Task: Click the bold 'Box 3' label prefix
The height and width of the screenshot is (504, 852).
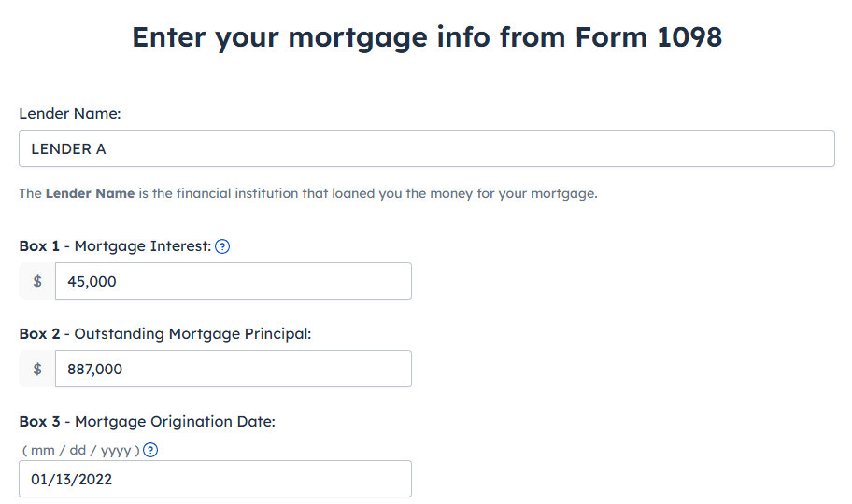Action: pos(39,422)
